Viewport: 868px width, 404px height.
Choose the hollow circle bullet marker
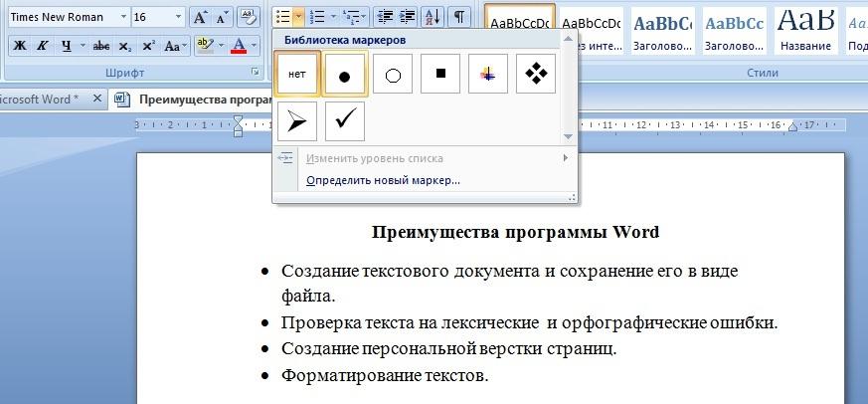click(x=393, y=75)
